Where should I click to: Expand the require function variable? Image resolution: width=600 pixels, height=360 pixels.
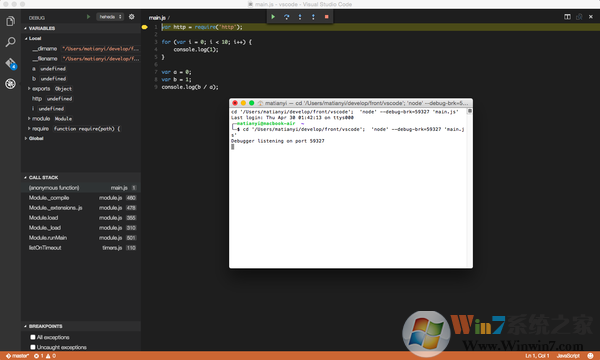29,129
